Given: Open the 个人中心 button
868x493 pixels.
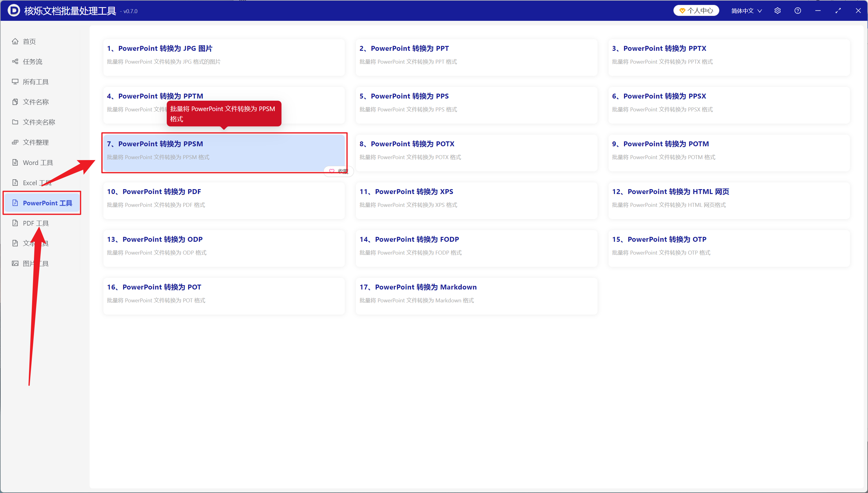Looking at the screenshot, I should [x=696, y=11].
